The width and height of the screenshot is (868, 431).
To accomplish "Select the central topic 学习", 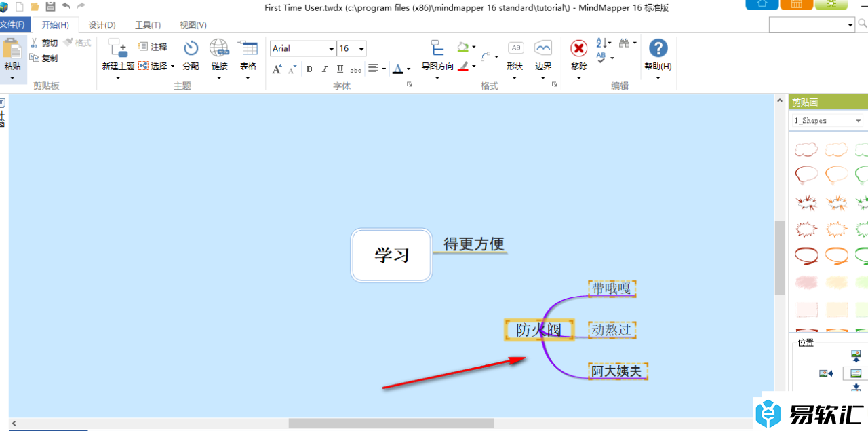I will (392, 255).
